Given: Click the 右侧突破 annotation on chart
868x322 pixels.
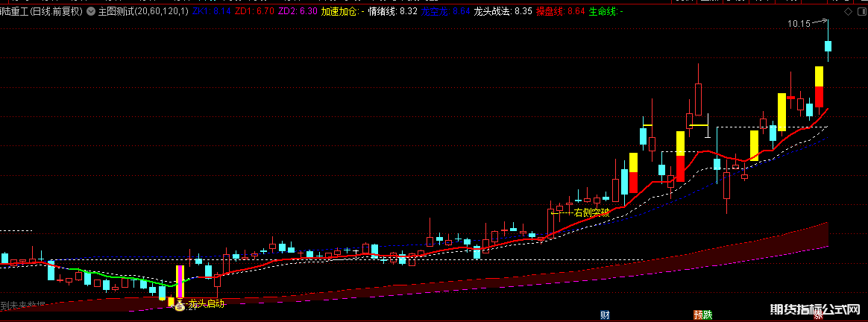Looking at the screenshot, I should [592, 212].
